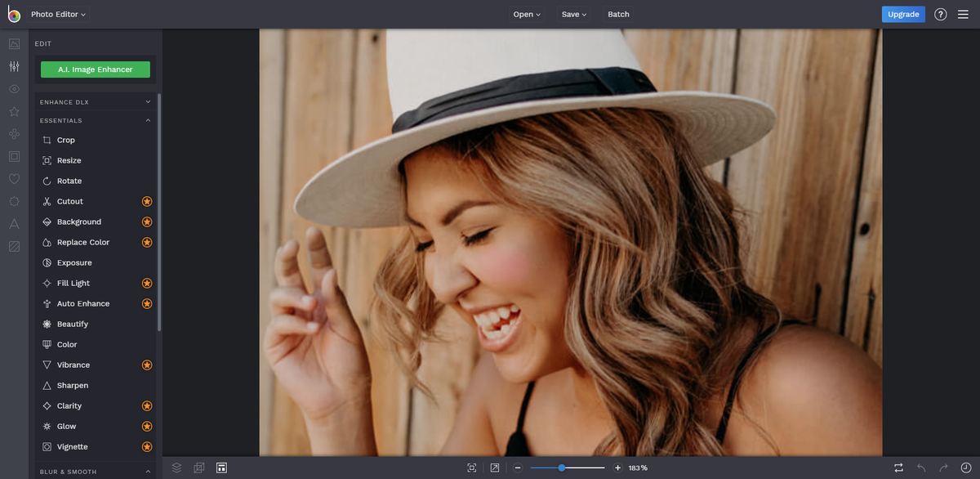Open the Artsy sidebar icon
This screenshot has width=980, height=479.
(x=14, y=133)
